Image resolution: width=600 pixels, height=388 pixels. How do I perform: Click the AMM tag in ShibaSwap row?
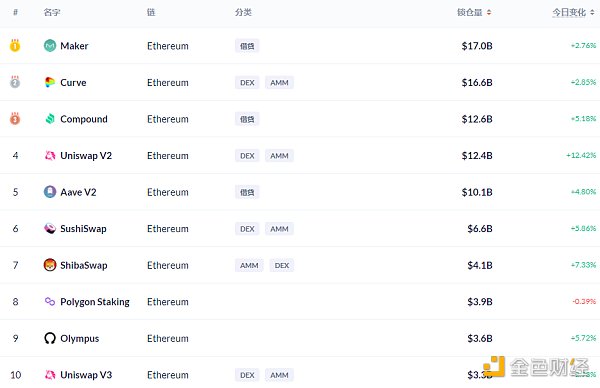[249, 266]
